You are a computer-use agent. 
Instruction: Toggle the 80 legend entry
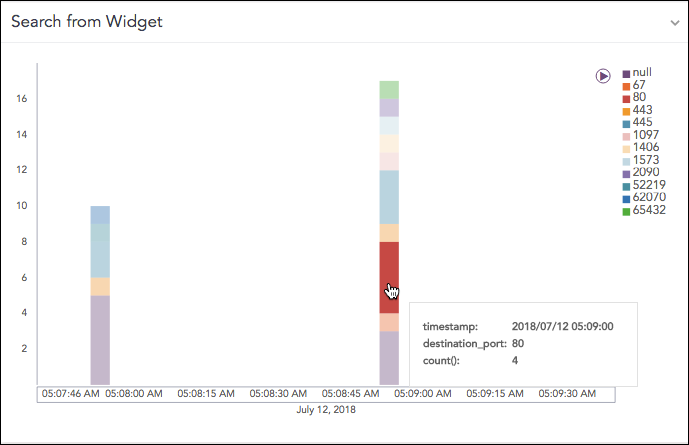pyautogui.click(x=639, y=97)
